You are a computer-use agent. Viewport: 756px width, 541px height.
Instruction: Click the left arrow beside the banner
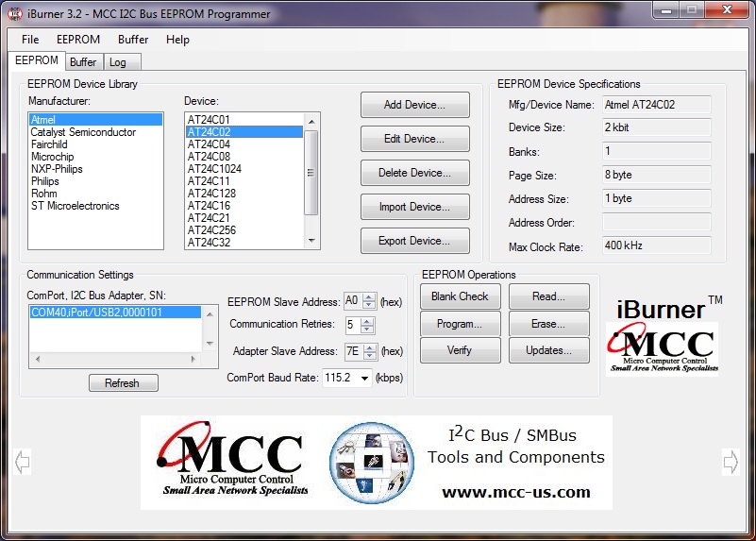22,462
